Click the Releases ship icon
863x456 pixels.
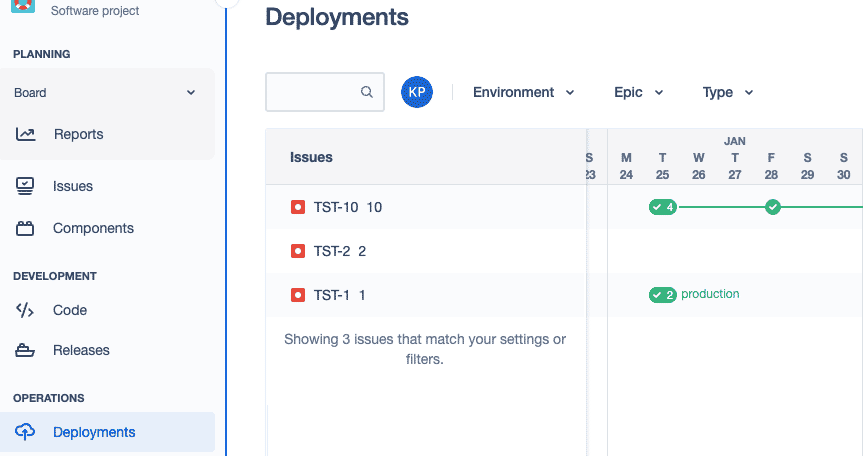pyautogui.click(x=26, y=350)
